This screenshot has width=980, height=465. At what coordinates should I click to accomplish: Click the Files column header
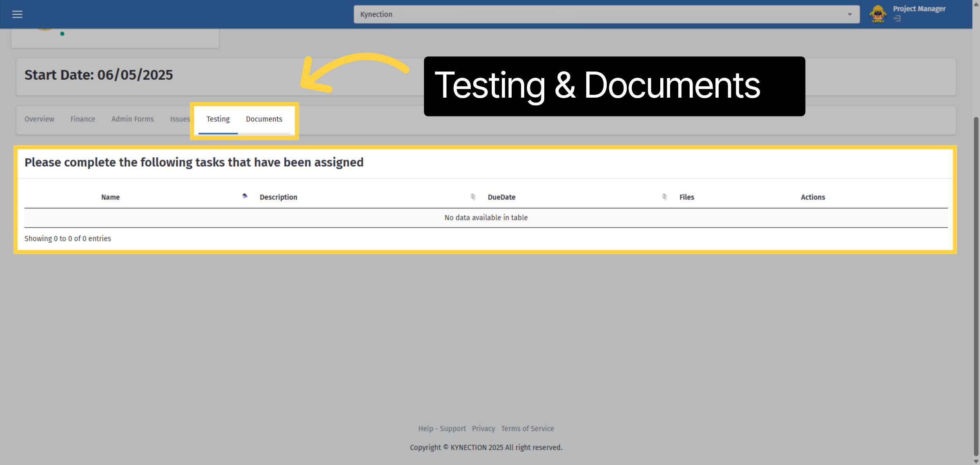click(687, 197)
